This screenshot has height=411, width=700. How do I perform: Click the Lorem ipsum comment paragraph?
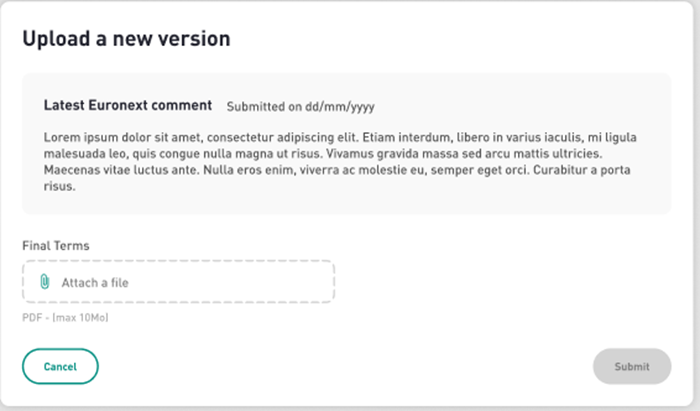point(340,162)
